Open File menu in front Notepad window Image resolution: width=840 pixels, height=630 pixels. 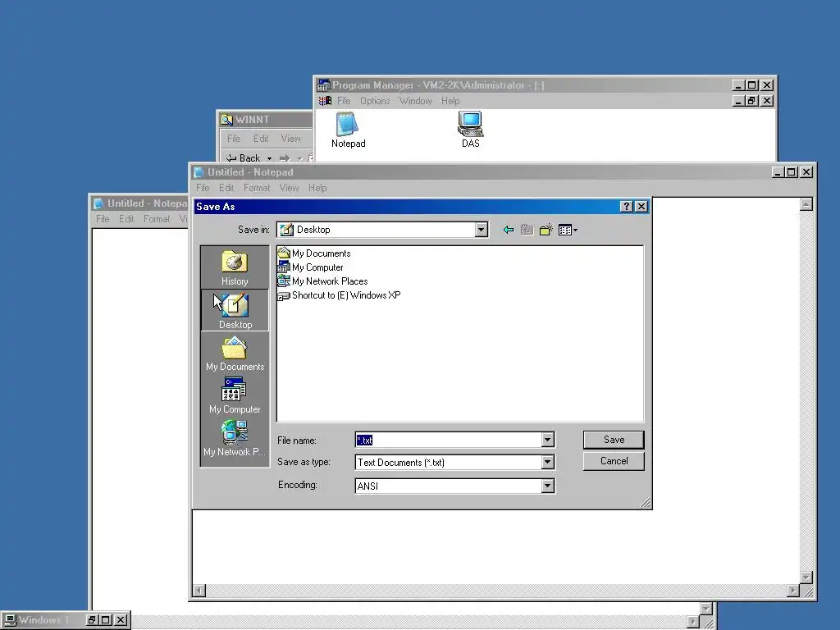pyautogui.click(x=203, y=188)
